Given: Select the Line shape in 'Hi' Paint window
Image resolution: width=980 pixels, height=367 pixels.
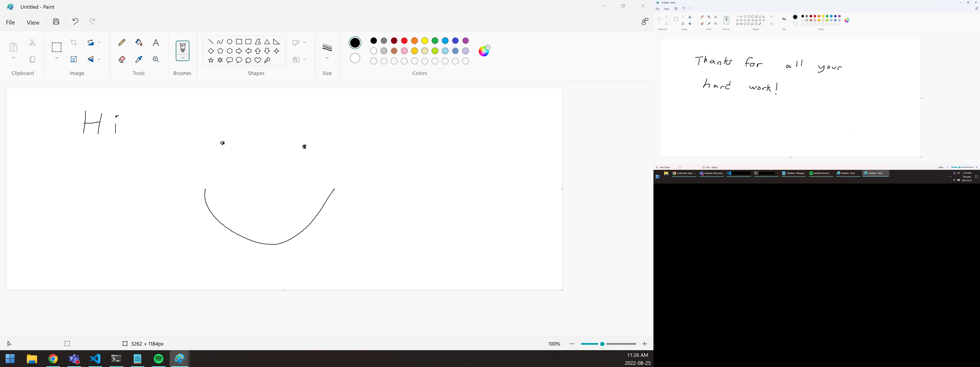Looking at the screenshot, I should coord(211,42).
